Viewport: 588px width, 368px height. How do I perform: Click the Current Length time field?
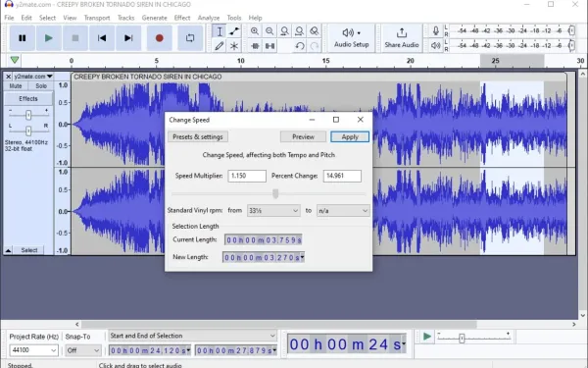pos(264,240)
